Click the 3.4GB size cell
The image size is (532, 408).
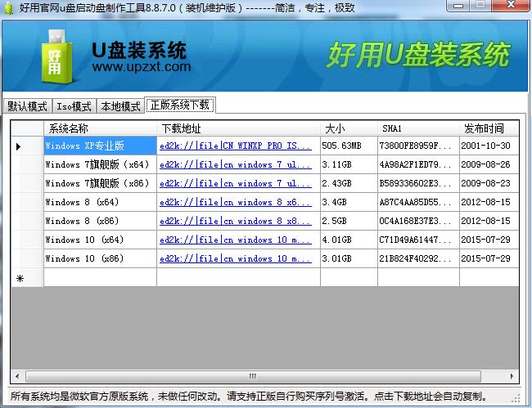[349, 202]
